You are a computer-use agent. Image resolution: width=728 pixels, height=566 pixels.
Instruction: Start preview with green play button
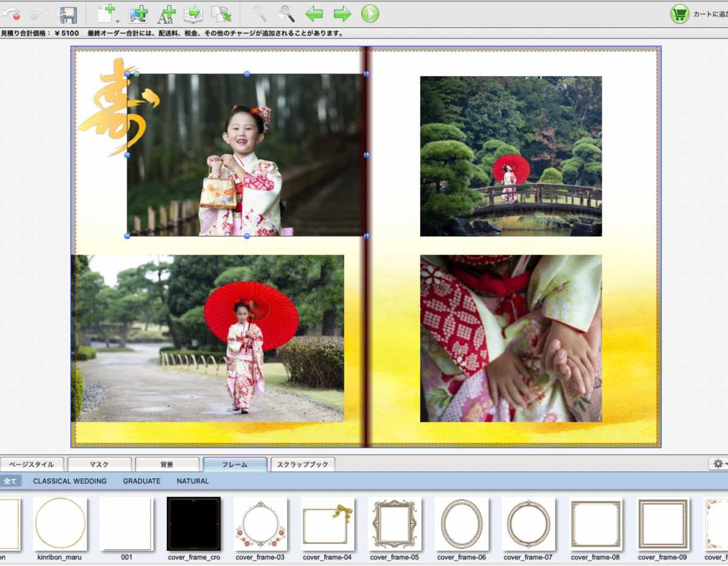[370, 13]
